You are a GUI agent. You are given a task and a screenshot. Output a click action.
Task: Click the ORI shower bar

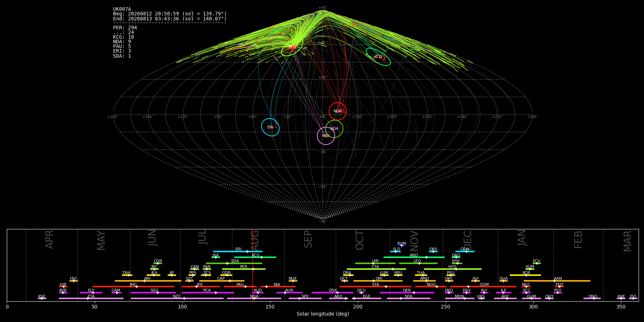[x=378, y=281]
